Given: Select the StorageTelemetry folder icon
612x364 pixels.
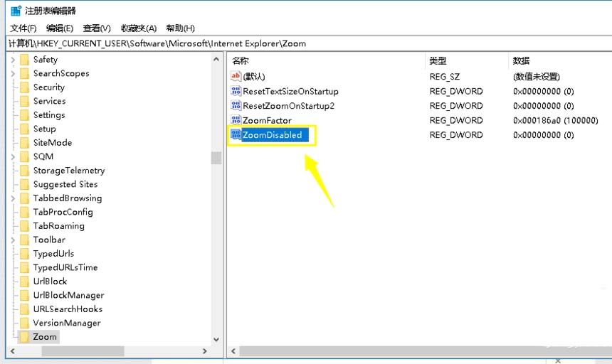Looking at the screenshot, I should click(x=25, y=171).
